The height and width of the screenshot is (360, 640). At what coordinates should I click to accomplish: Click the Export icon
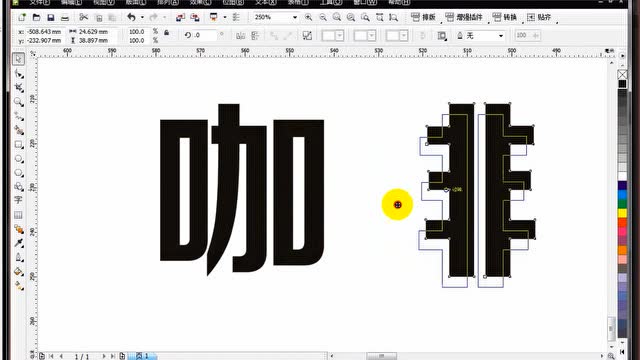tap(195, 17)
